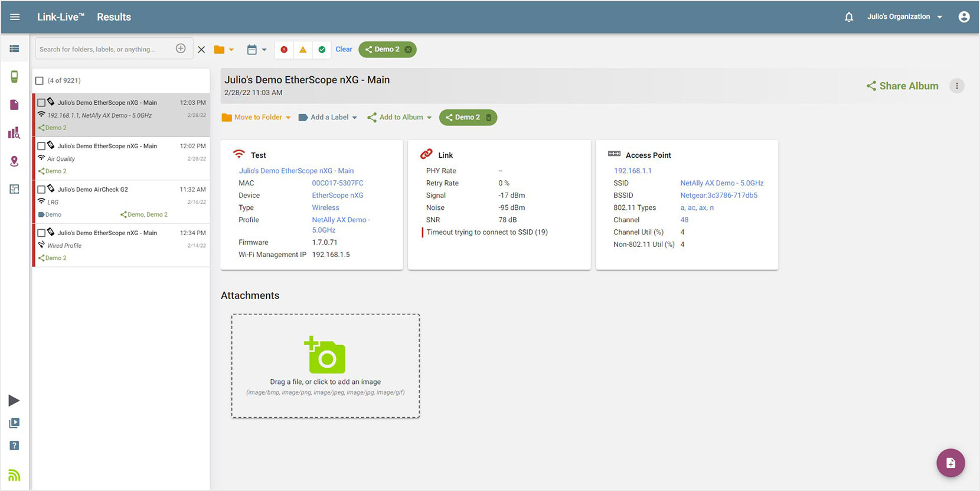Remove the Demo 2 filter chip
The height and width of the screenshot is (491, 980).
(x=408, y=50)
